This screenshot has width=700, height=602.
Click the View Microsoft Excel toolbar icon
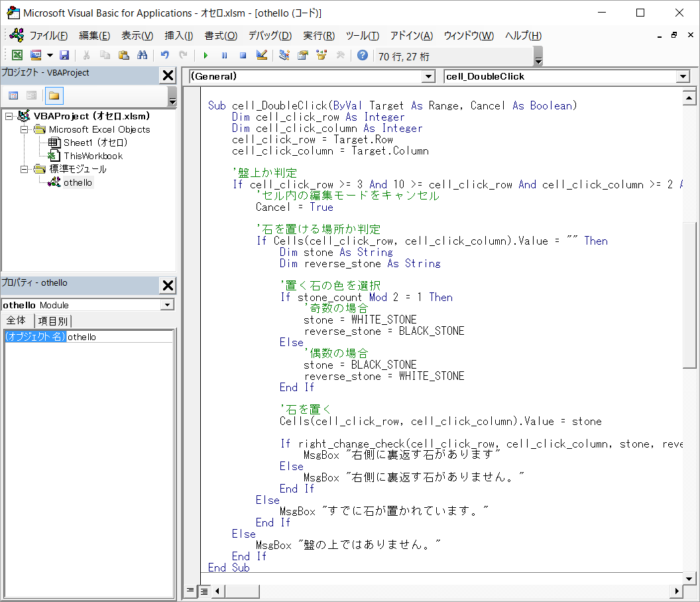tap(17, 56)
